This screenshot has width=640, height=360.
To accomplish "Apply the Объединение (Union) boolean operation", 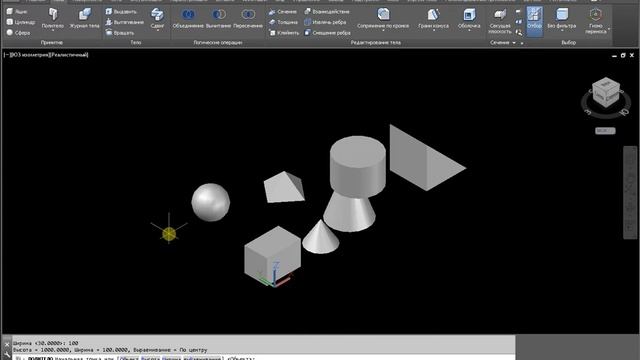I will (188, 18).
